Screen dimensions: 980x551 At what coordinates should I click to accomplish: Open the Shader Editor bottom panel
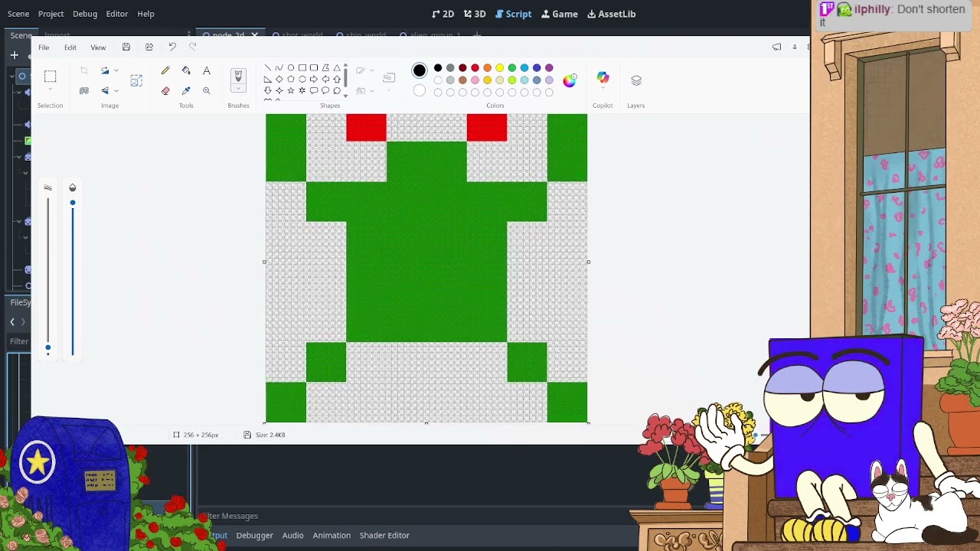[384, 535]
